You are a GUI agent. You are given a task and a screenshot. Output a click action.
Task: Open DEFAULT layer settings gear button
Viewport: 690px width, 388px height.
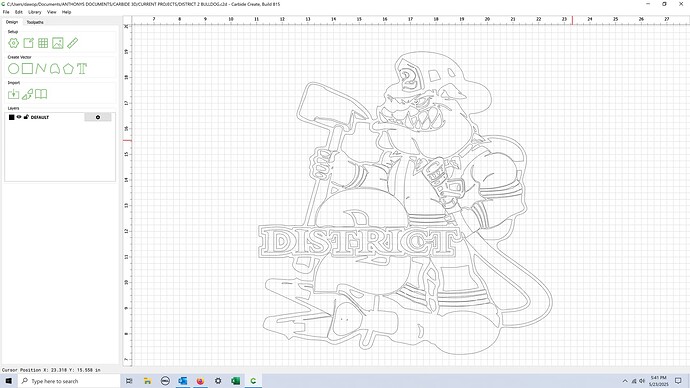98,117
